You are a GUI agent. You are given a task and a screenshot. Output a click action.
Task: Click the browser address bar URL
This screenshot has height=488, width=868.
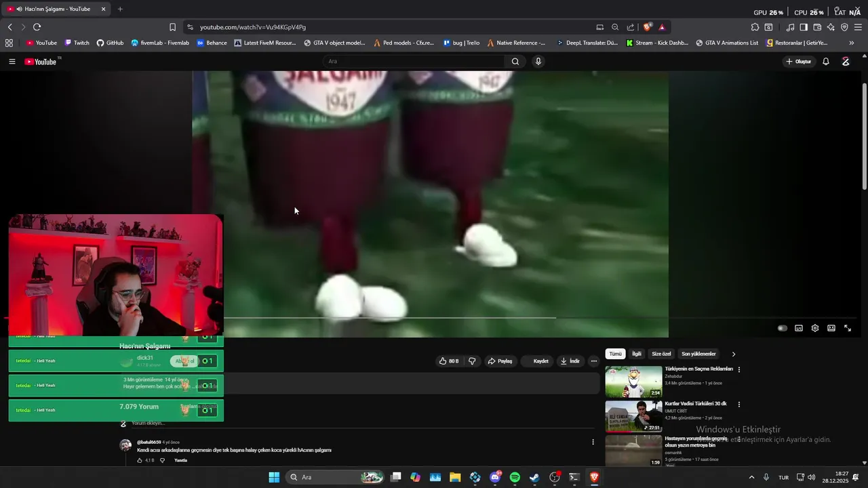pos(253,27)
